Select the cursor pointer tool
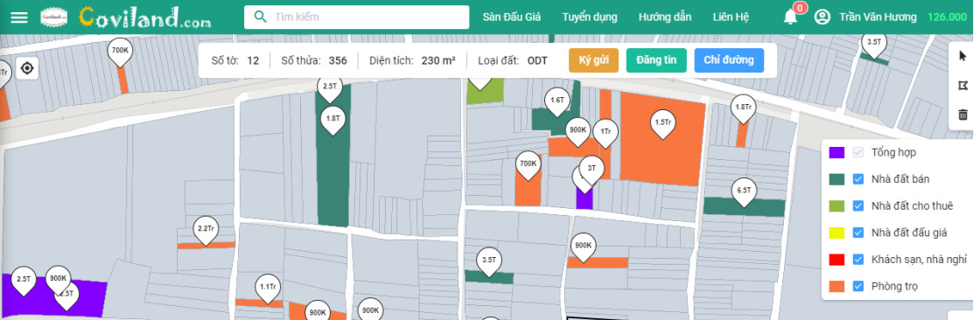This screenshot has height=320, width=980. (962, 56)
